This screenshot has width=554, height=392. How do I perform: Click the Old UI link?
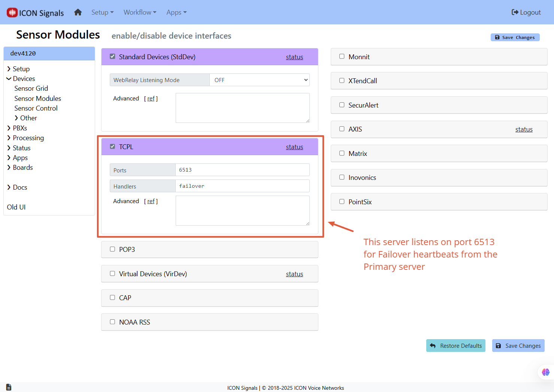(16, 207)
